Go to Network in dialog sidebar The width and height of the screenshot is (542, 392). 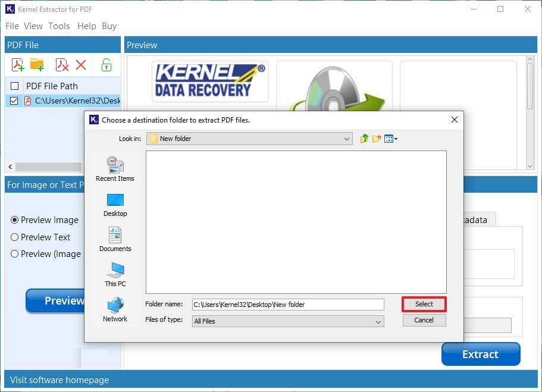(x=115, y=310)
